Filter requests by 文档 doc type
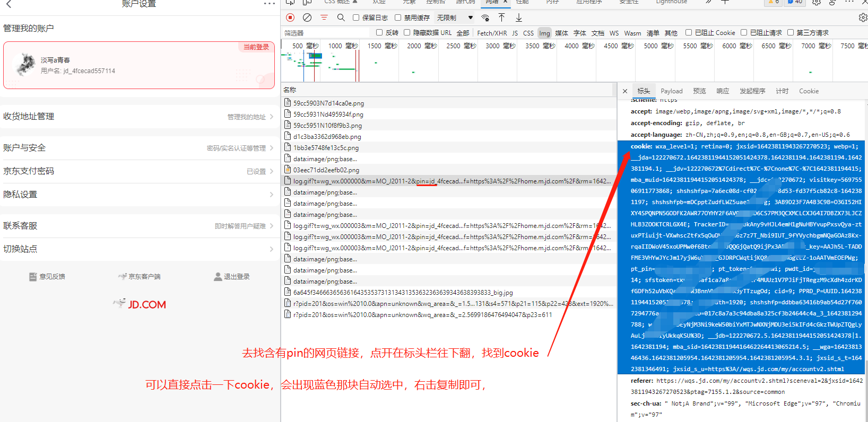The width and height of the screenshot is (868, 422). (x=598, y=33)
